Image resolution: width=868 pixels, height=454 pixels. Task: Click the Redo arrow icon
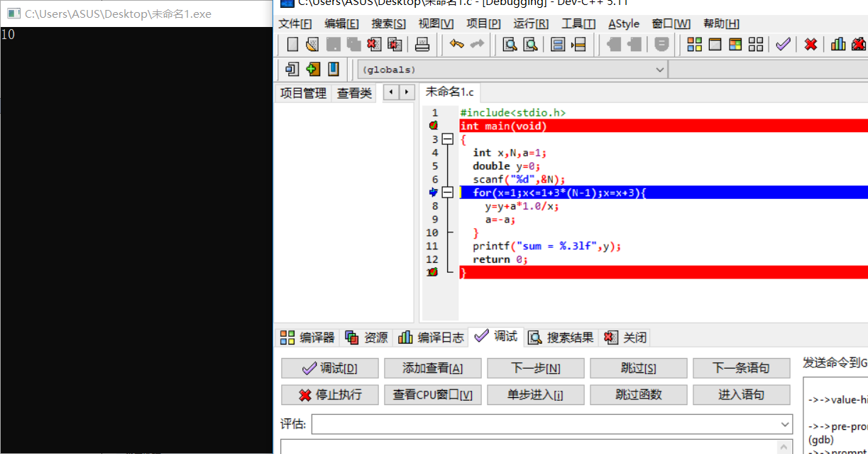point(477,45)
